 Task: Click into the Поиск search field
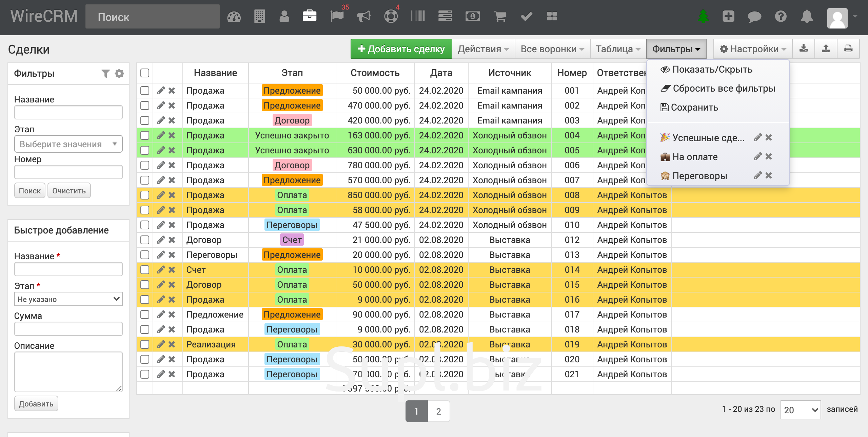153,17
